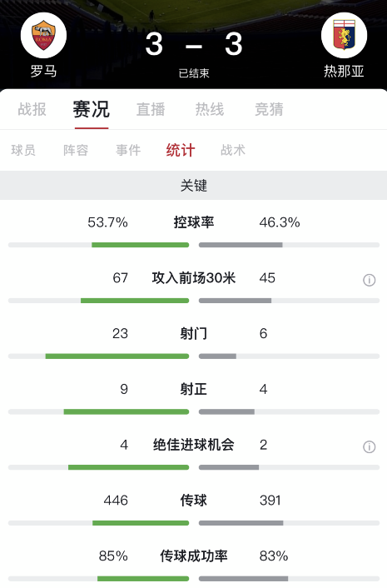The width and height of the screenshot is (387, 588).
Task: Select the 统计 statistics sub-tab
Action: tap(181, 150)
